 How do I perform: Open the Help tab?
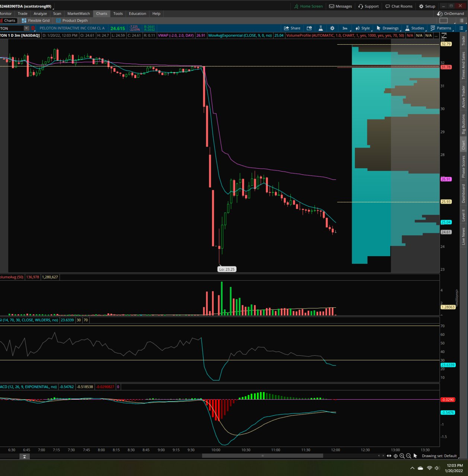point(156,13)
